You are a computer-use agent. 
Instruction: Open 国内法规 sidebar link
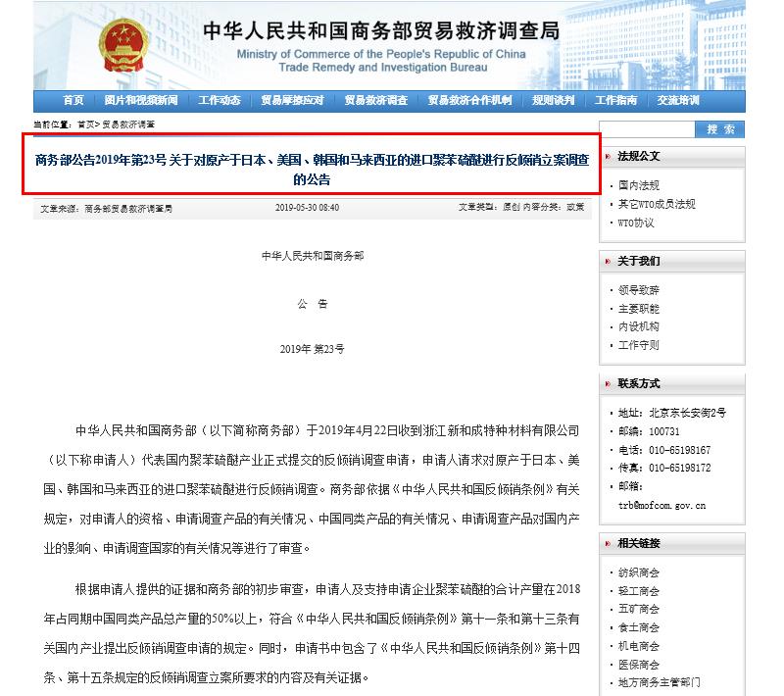coord(639,185)
